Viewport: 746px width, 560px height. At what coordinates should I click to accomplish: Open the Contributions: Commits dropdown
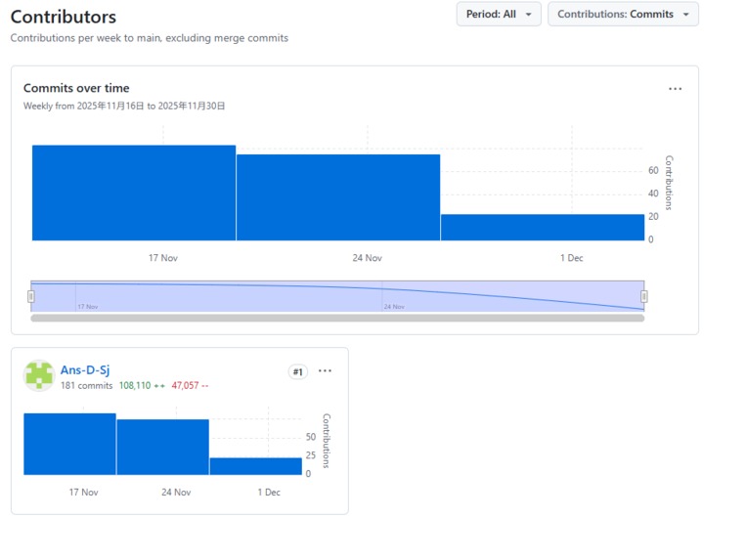(623, 15)
